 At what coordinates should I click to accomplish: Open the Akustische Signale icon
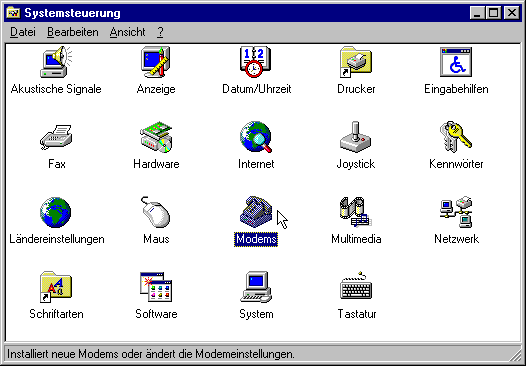pyautogui.click(x=56, y=62)
